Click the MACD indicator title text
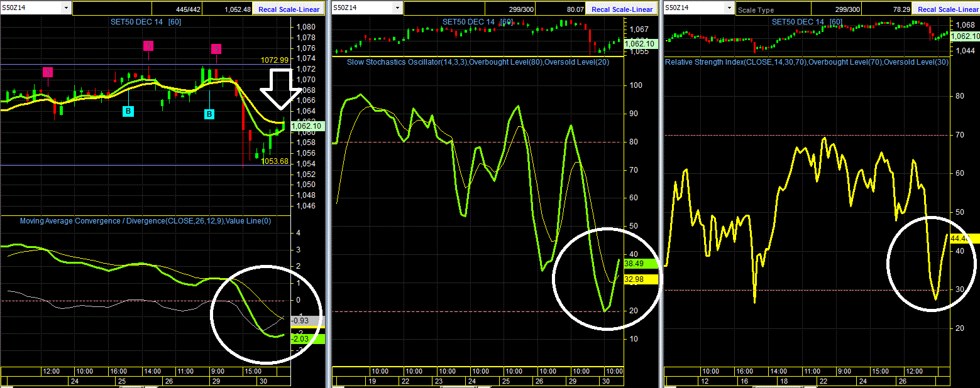Image resolution: width=980 pixels, height=388 pixels. [x=146, y=221]
